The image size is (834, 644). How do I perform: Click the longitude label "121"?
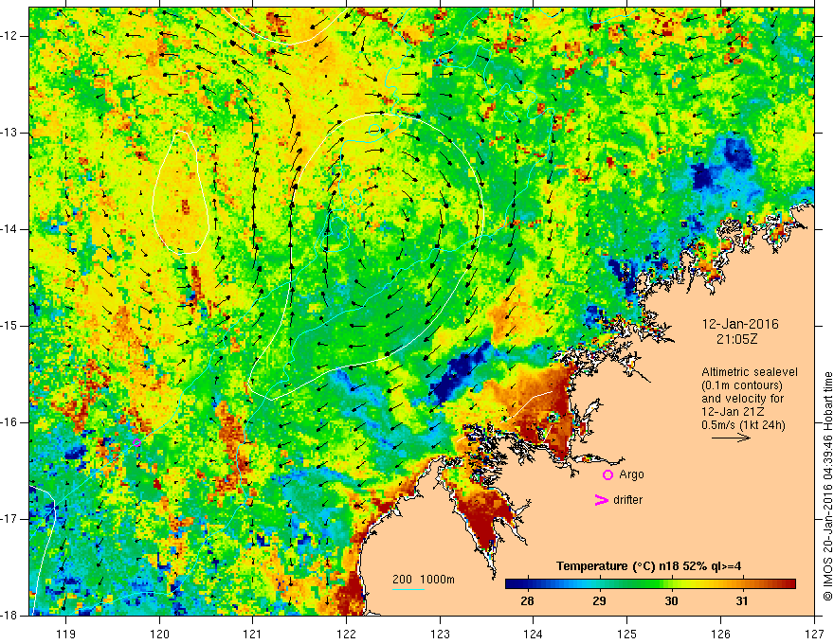click(253, 634)
